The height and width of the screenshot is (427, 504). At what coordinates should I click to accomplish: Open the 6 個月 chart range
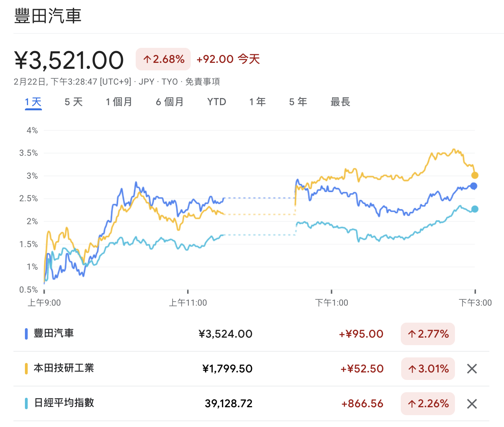tap(170, 102)
